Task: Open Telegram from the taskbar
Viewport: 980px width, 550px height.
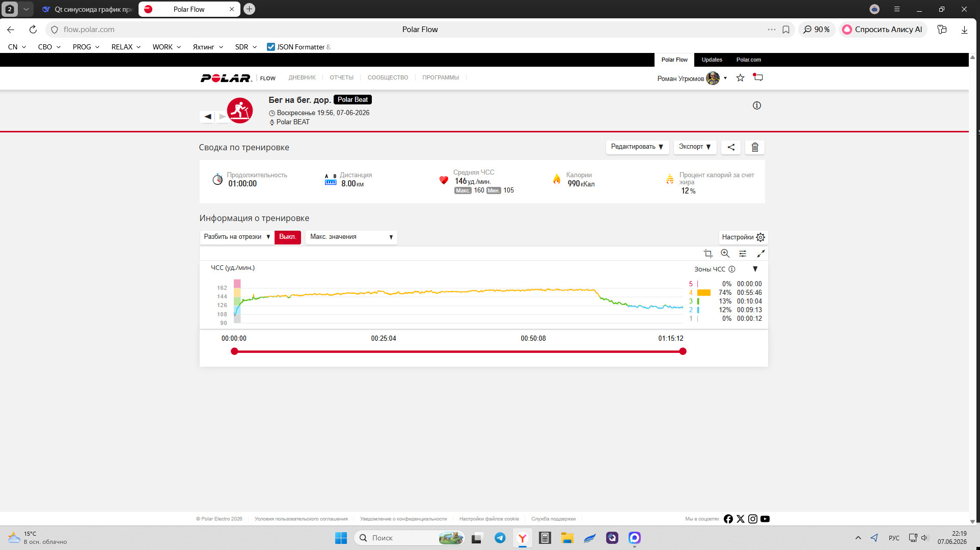Action: [500, 538]
